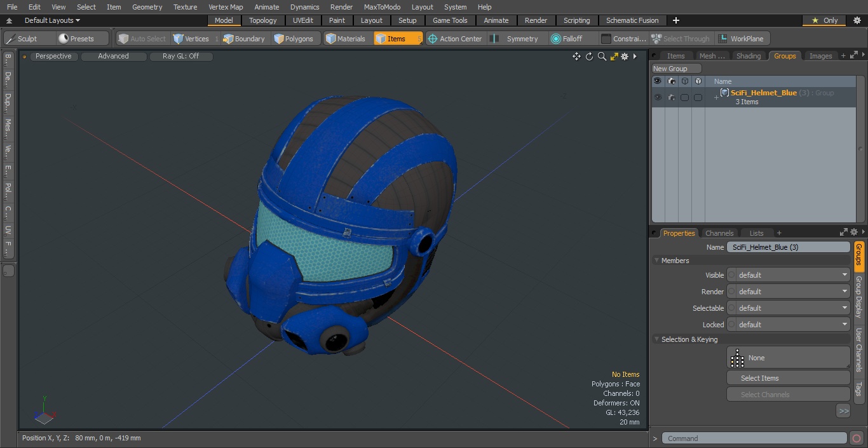This screenshot has width=868, height=448.
Task: Toggle render camera of SciFi_Helmet_Blue group
Action: 672,97
